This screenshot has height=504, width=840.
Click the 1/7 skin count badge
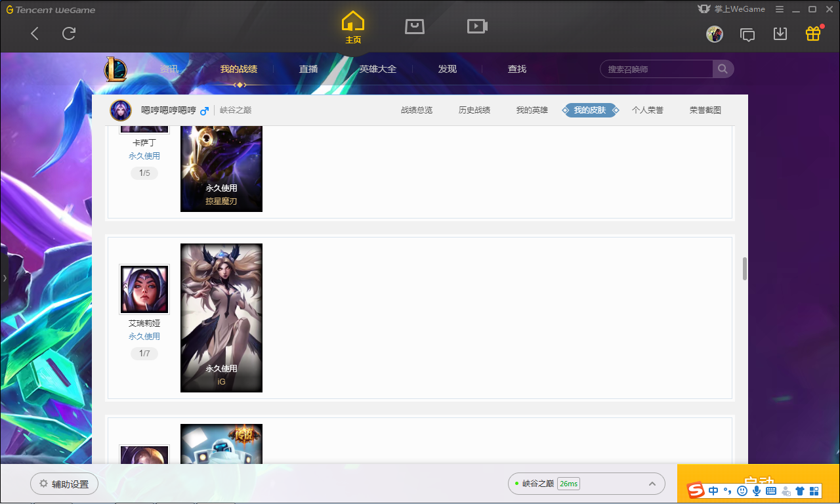click(144, 354)
